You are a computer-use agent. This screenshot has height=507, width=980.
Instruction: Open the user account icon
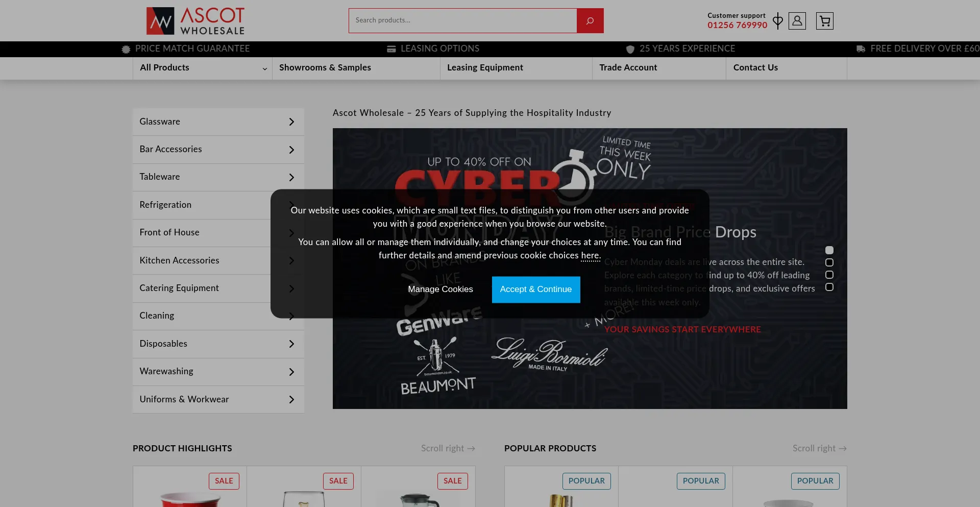pos(797,21)
